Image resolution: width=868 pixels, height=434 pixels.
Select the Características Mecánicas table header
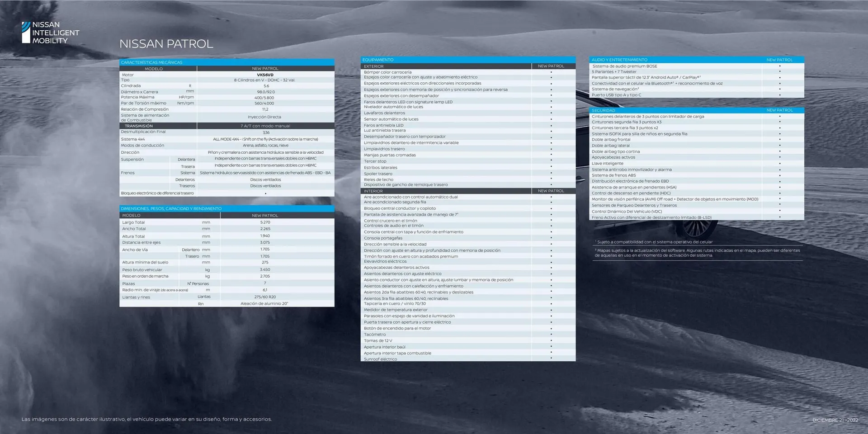pyautogui.click(x=151, y=62)
